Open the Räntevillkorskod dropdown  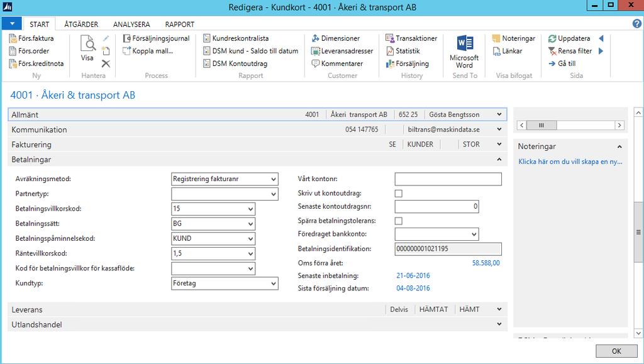click(x=250, y=253)
